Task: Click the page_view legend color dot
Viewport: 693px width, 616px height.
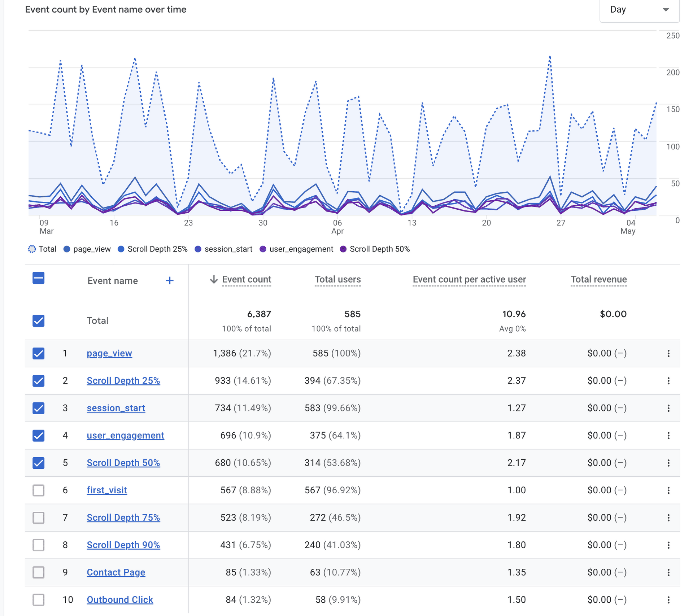Action: 67,249
